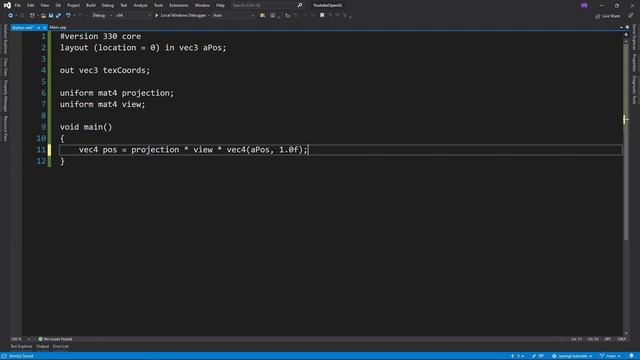Open the Diagnostic Tools side tab

[634, 90]
